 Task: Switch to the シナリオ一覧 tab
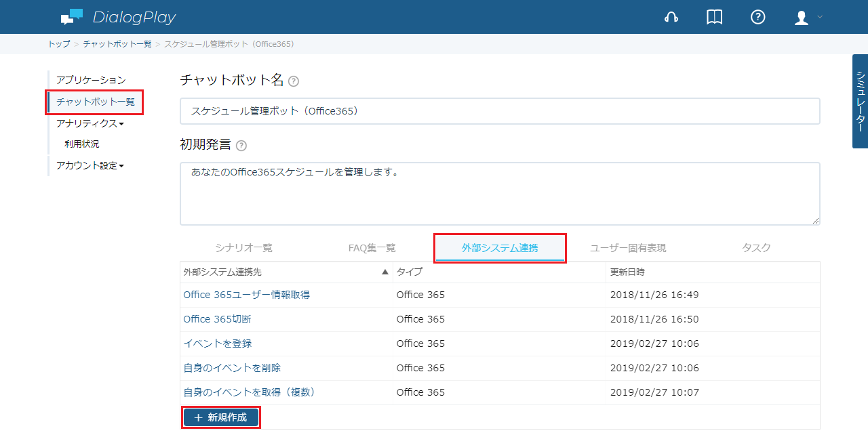(x=243, y=248)
